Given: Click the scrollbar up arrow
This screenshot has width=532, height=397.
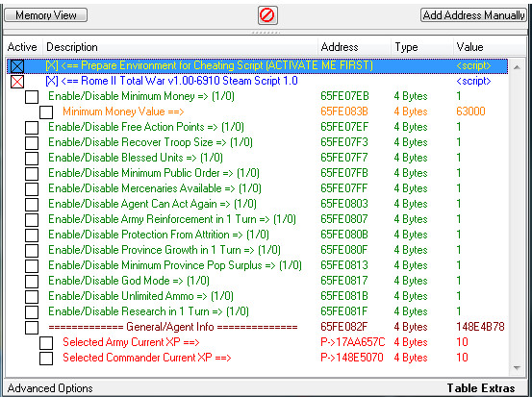Looking at the screenshot, I should click(x=517, y=67).
